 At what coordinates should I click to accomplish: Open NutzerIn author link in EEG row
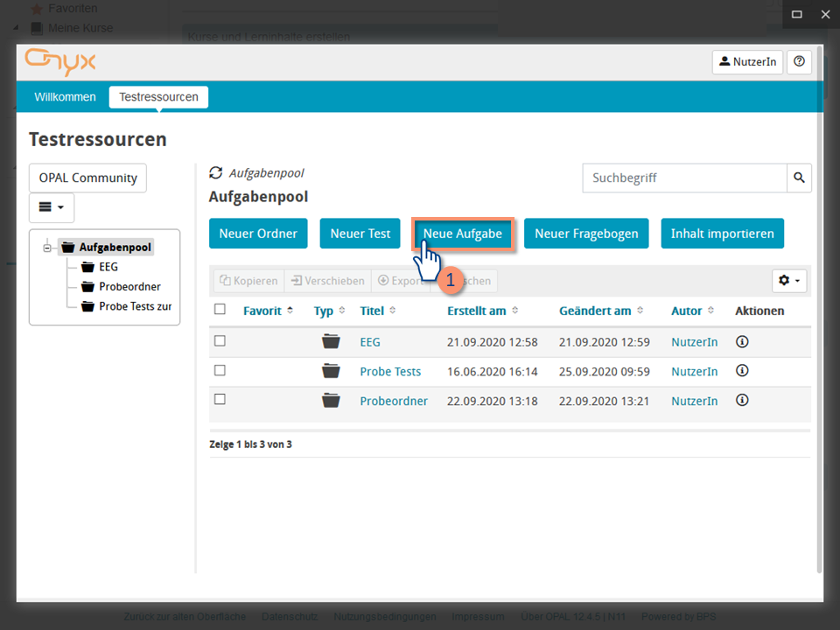click(694, 342)
